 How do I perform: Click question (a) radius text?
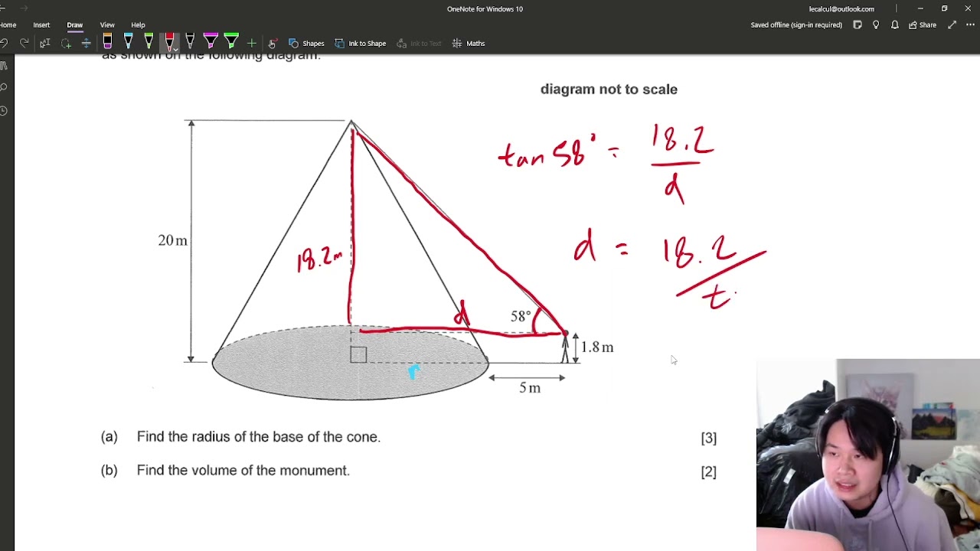pyautogui.click(x=258, y=437)
